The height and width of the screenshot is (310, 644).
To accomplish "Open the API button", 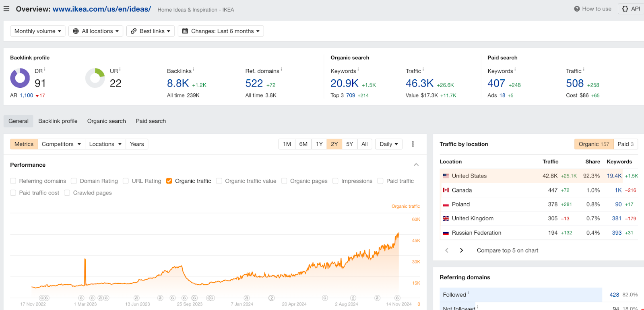I will (x=631, y=9).
